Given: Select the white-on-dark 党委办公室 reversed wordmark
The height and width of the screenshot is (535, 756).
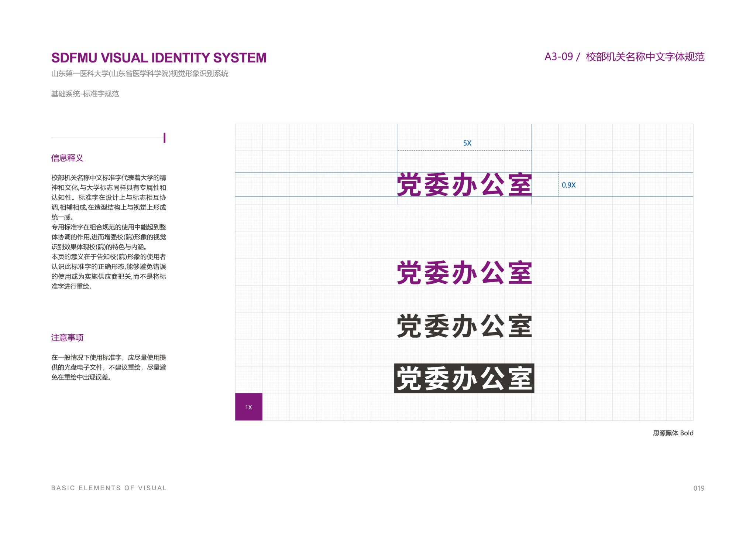Looking at the screenshot, I should click(x=464, y=378).
